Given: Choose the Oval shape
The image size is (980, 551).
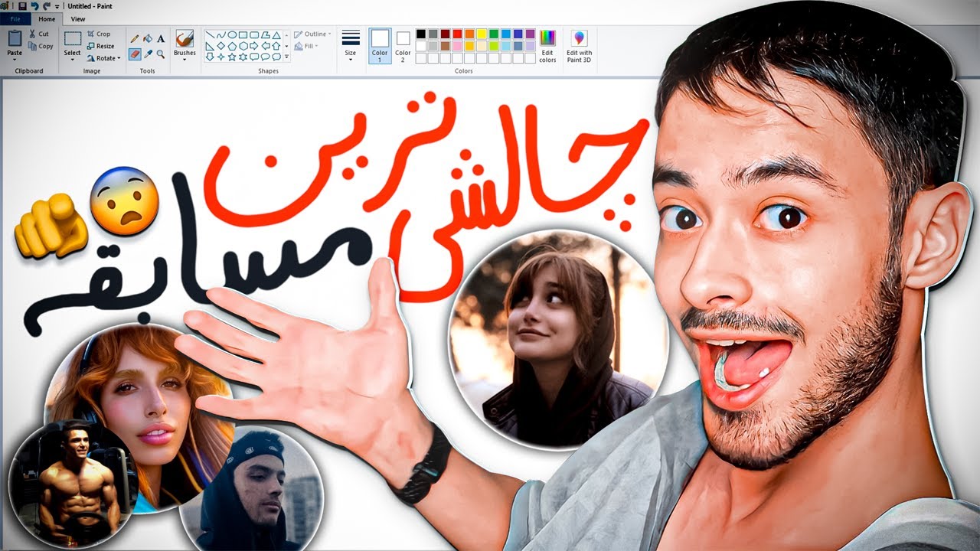Looking at the screenshot, I should (x=231, y=34).
